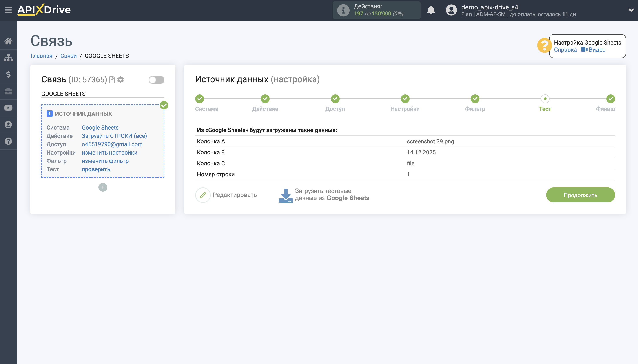
Task: Open the help question icon in sidebar
Action: [x=8, y=141]
